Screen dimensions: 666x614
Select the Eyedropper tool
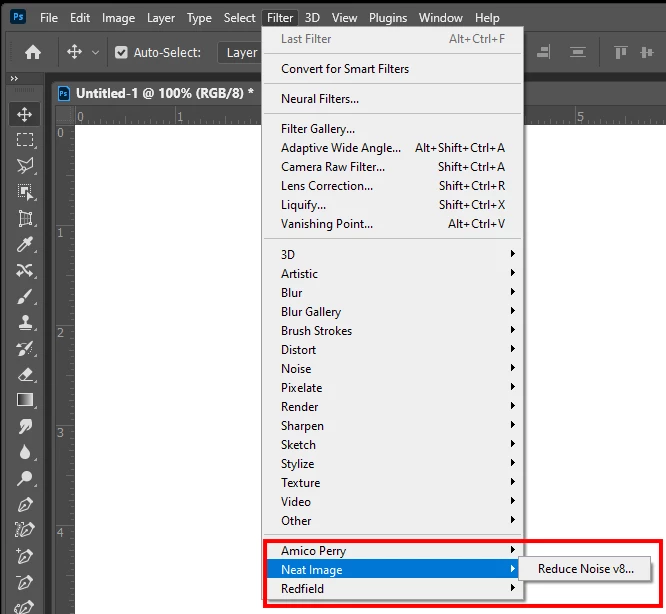(x=25, y=245)
